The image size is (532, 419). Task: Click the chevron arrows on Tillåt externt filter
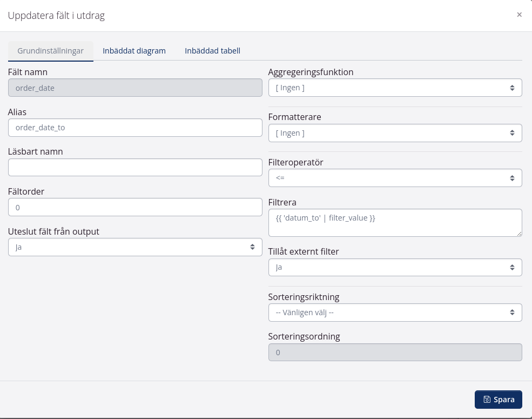click(512, 267)
